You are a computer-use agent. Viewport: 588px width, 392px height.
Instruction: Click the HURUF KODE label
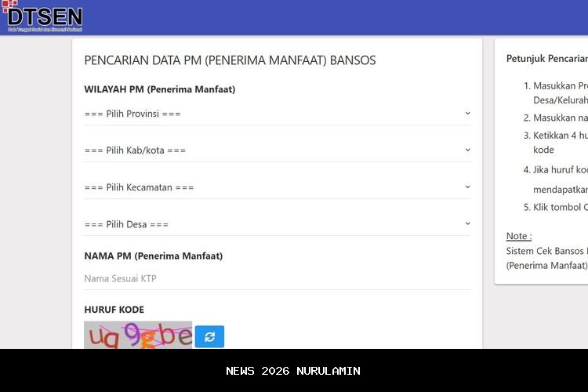[114, 310]
